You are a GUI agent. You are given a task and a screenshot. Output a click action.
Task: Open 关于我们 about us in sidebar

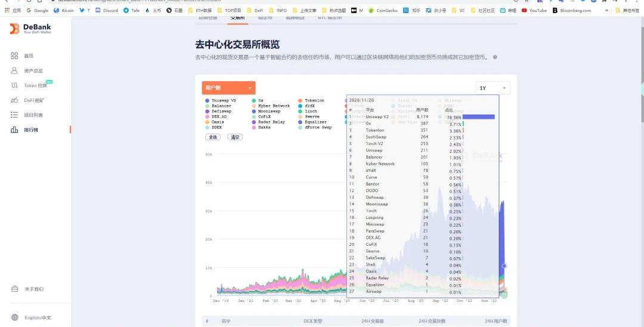pos(27,289)
